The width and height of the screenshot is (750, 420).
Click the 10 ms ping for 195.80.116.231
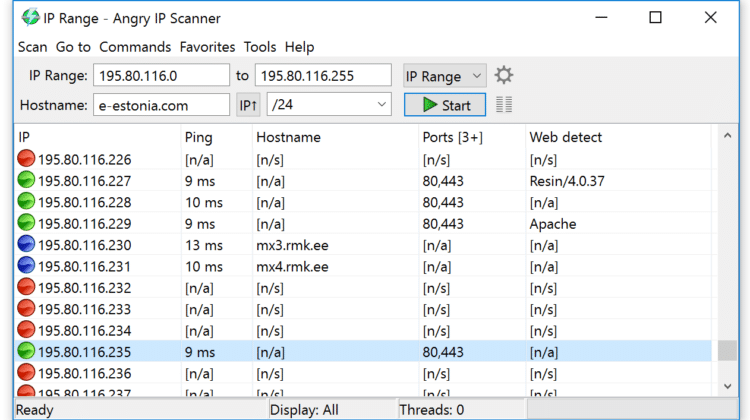(204, 267)
